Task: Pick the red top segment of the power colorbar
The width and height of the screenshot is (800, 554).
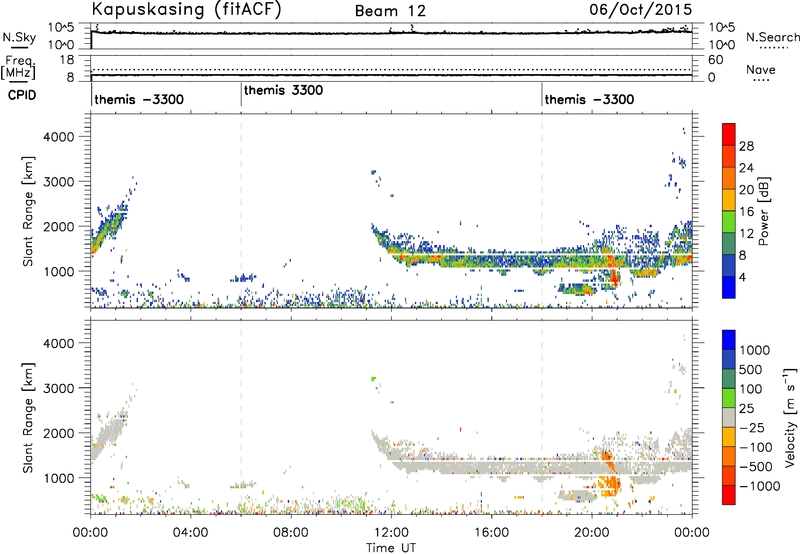Action: (729, 135)
